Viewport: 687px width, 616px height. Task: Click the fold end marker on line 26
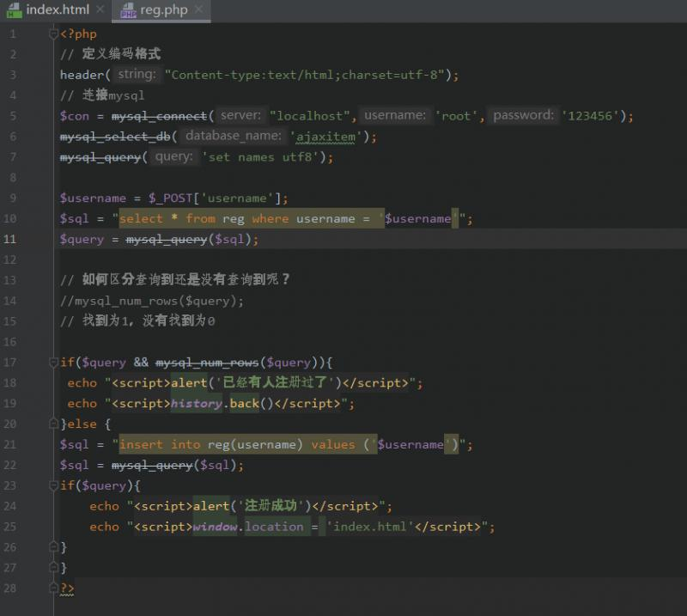(53, 546)
